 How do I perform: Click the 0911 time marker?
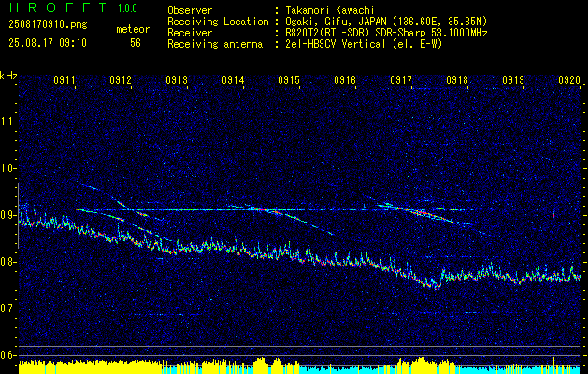pyautogui.click(x=65, y=79)
